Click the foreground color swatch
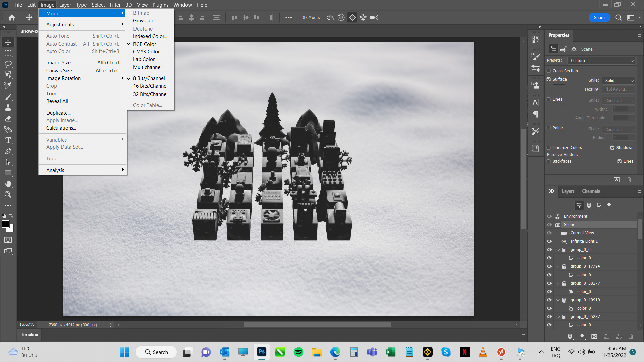This screenshot has height=362, width=644. tap(6, 224)
